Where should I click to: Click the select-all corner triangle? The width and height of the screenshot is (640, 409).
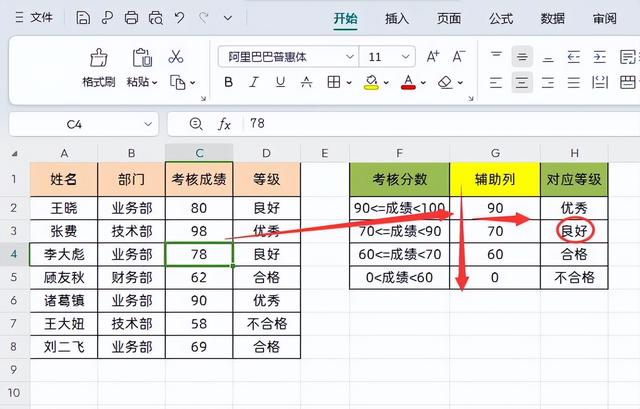tap(15, 153)
